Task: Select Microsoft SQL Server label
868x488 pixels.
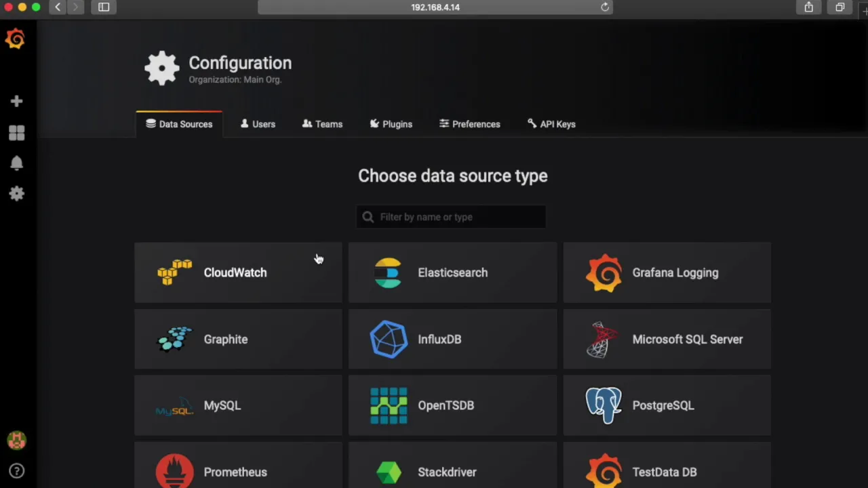Action: click(687, 340)
